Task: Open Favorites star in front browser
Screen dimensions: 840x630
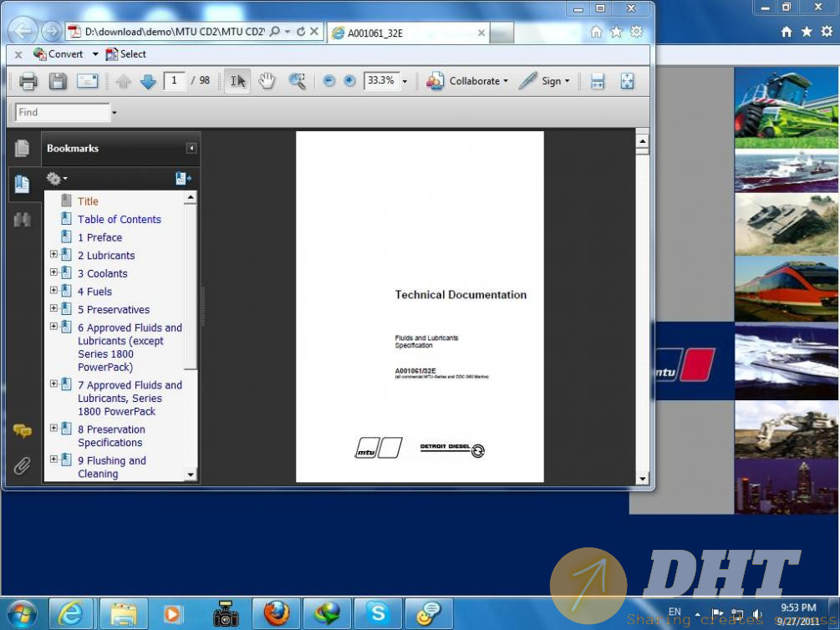Action: click(616, 32)
